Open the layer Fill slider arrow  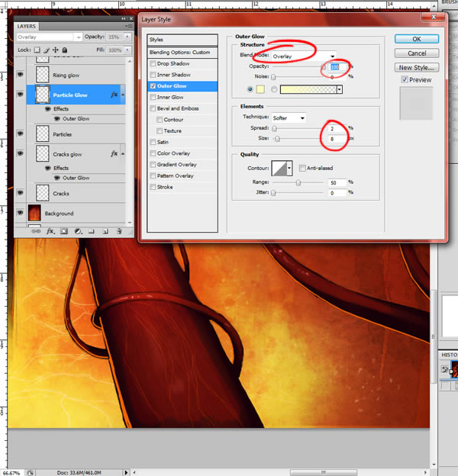[x=127, y=50]
